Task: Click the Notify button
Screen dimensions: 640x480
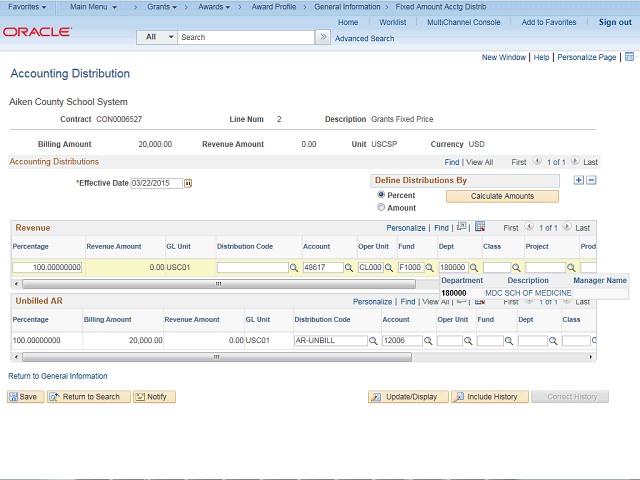Action: pos(154,397)
